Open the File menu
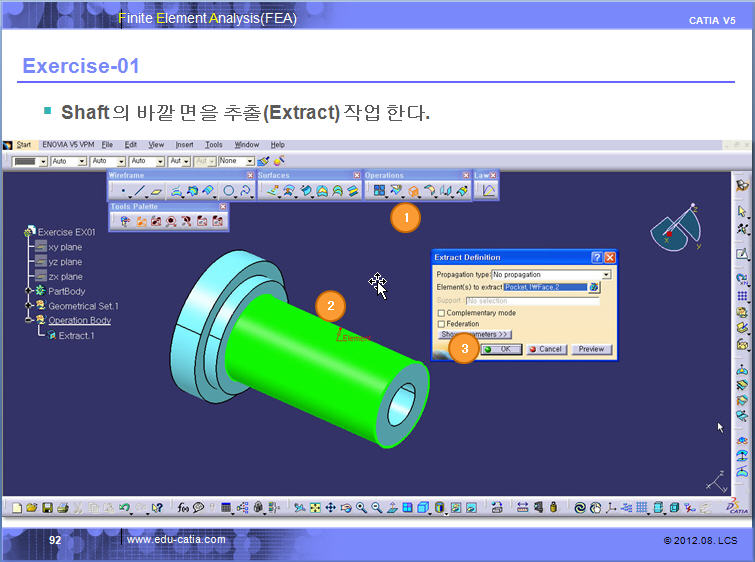755x562 pixels. [x=107, y=144]
